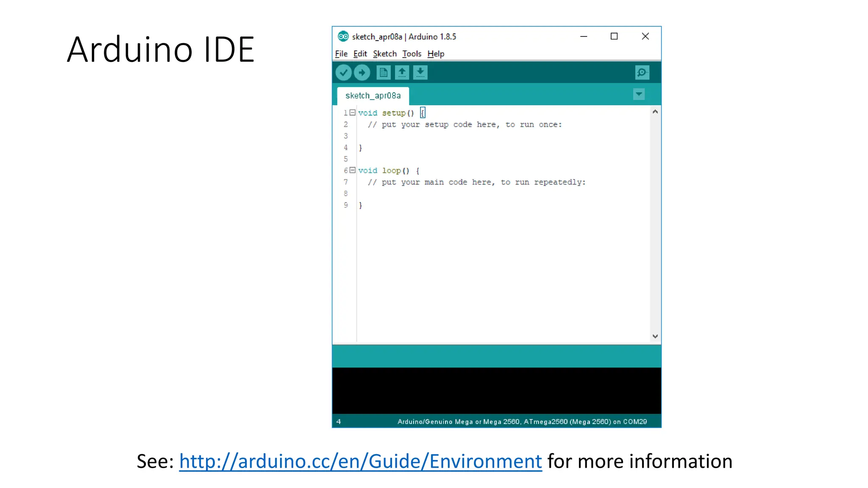Open the File menu
Screen dimensions: 868x488
point(341,54)
